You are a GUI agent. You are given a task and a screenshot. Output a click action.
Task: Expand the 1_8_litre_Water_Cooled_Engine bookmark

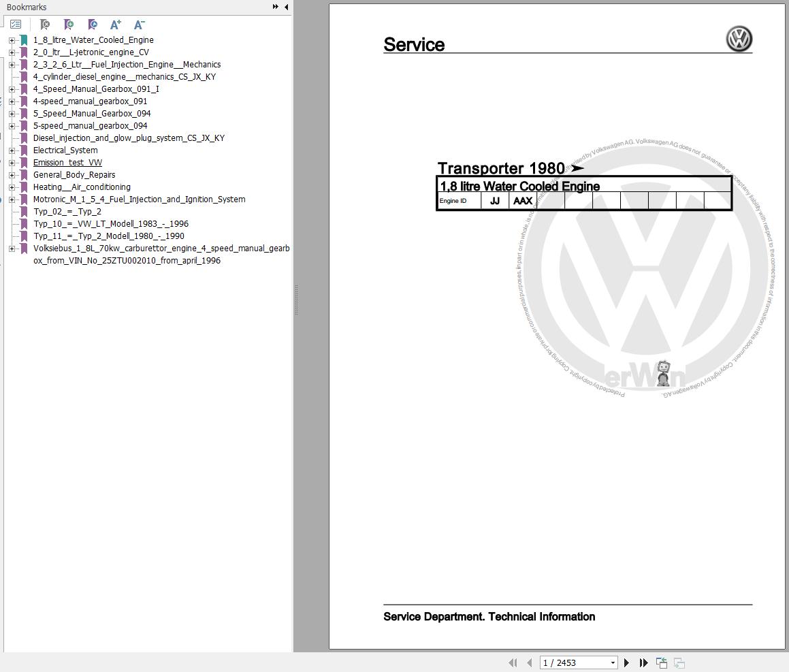click(x=12, y=39)
